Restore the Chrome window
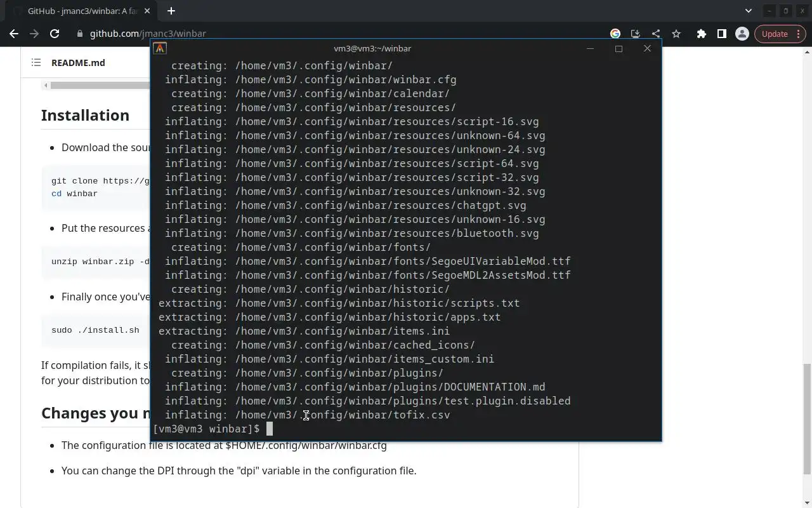The image size is (812, 508). (x=785, y=11)
